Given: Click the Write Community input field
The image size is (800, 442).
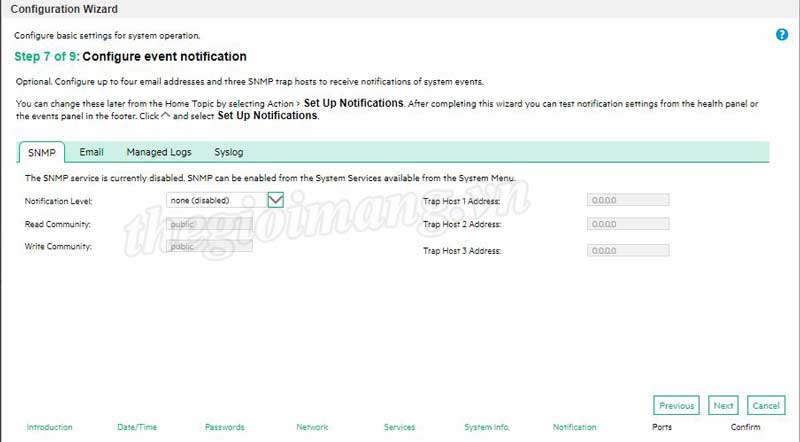Looking at the screenshot, I should tap(210, 246).
